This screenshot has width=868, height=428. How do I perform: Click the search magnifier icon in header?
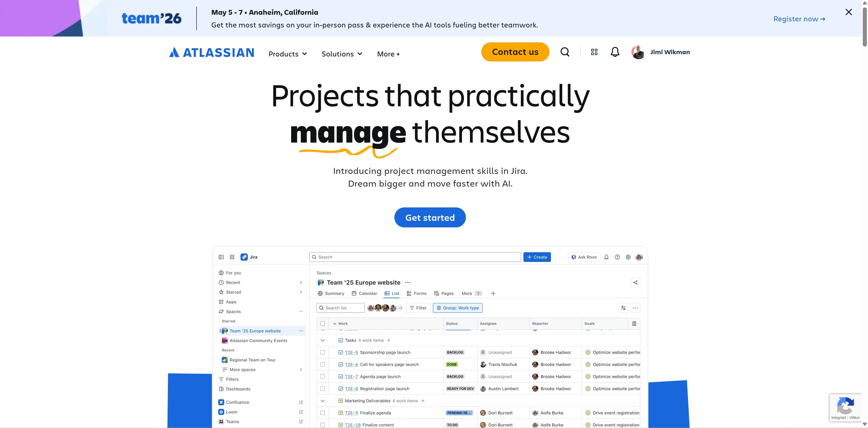(565, 52)
